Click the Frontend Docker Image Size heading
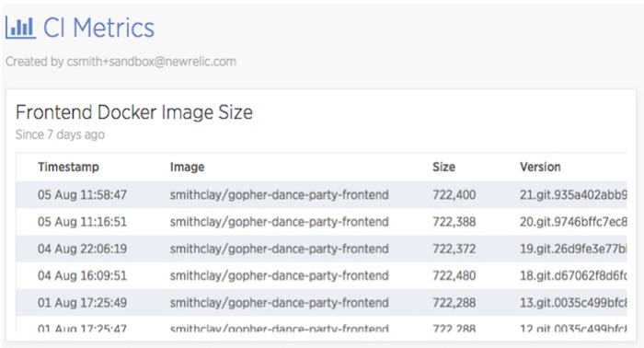The height and width of the screenshot is (348, 644). [134, 112]
